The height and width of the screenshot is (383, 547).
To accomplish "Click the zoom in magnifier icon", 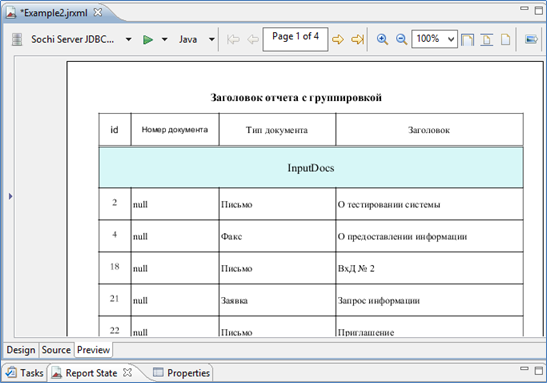I will 382,39.
